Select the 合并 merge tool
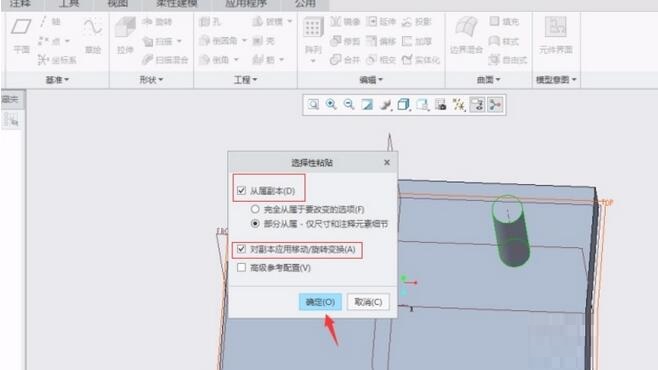The width and height of the screenshot is (658, 370). (x=345, y=60)
